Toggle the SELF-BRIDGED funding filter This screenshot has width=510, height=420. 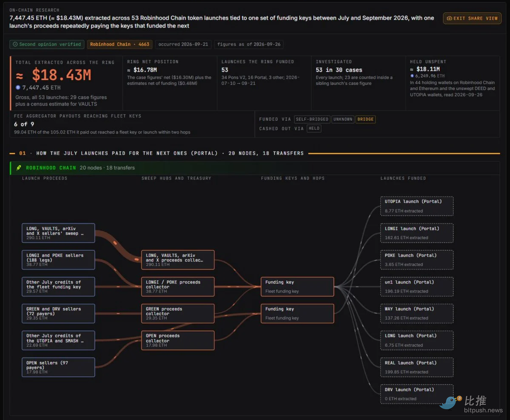[312, 119]
